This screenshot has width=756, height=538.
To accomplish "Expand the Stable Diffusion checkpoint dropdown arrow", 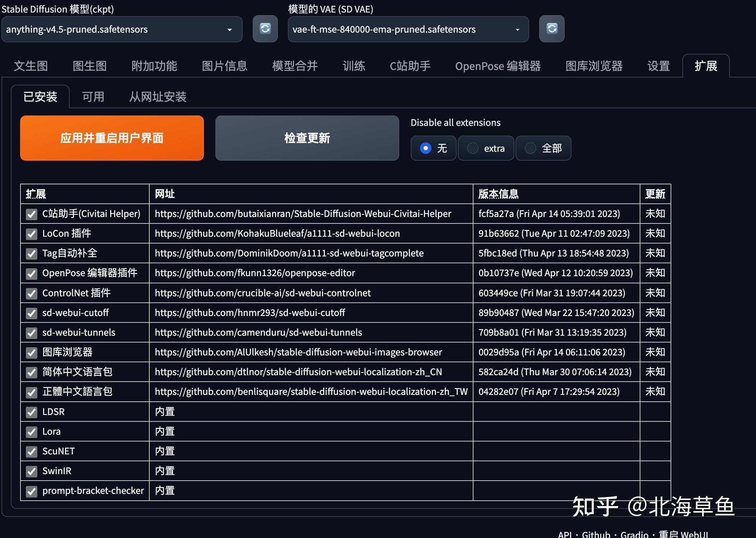I will (x=230, y=30).
